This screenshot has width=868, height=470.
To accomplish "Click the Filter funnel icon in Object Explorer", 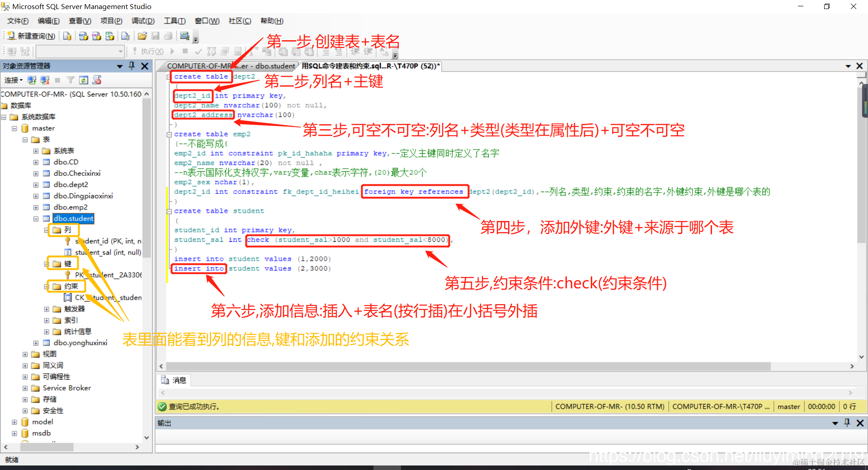I will pos(71,80).
